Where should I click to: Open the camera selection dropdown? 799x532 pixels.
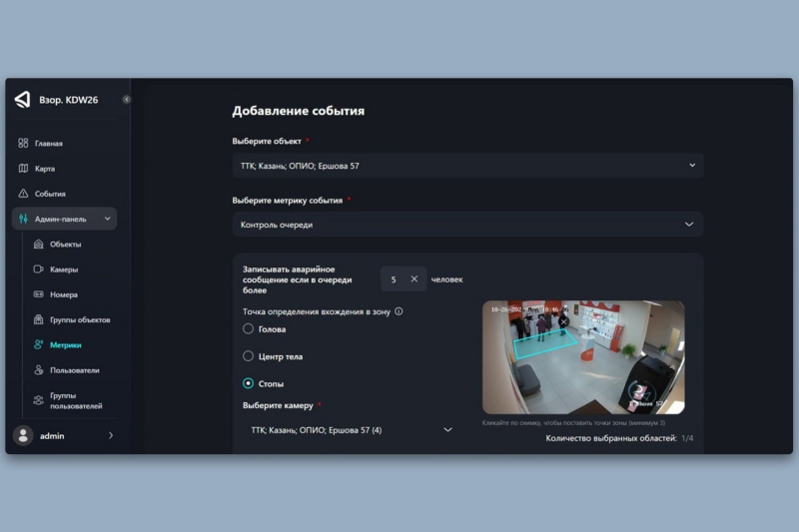351,430
